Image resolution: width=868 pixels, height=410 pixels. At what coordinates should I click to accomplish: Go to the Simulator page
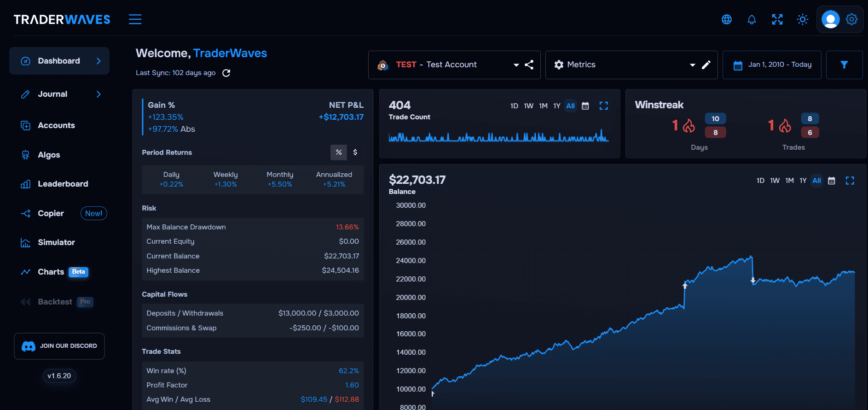[x=56, y=242]
